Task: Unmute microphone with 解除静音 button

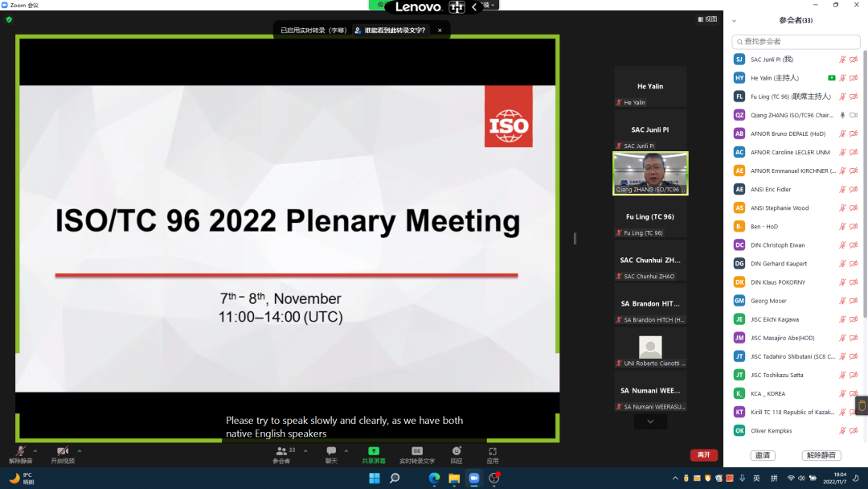Action: [20, 452]
